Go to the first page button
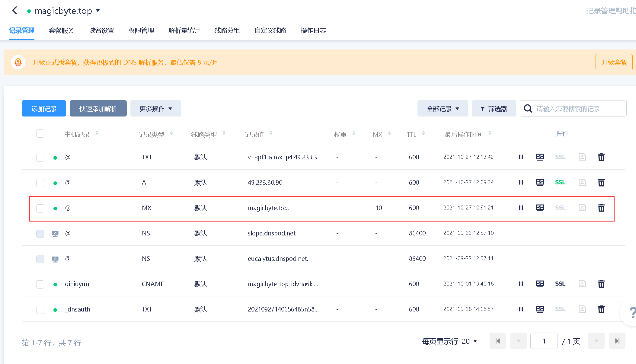Image resolution: width=636 pixels, height=364 pixels. (498, 341)
